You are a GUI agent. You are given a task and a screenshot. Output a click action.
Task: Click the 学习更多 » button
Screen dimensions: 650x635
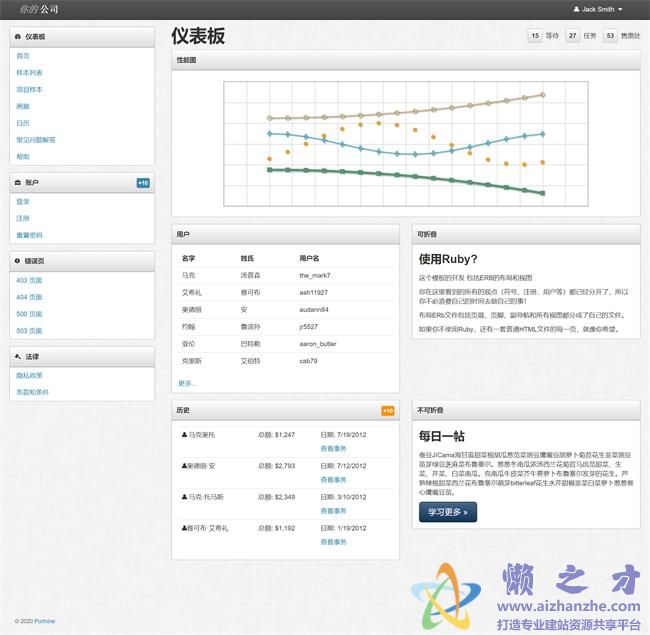pos(448,512)
